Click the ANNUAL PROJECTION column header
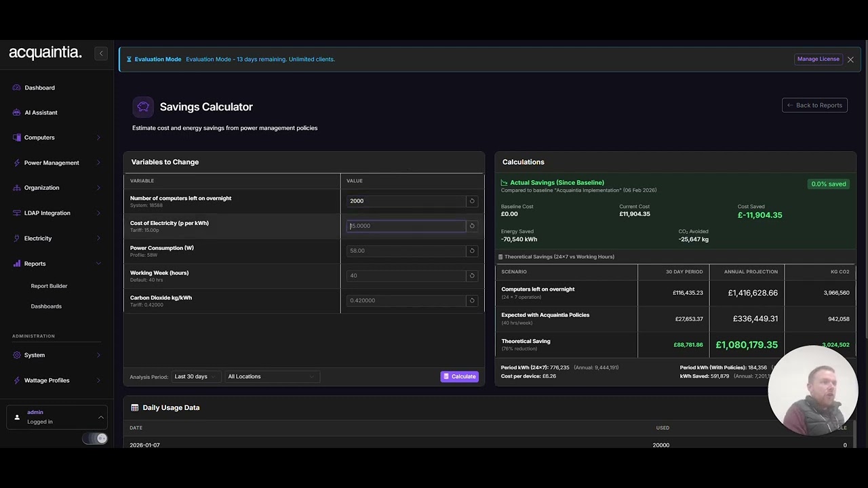The image size is (868, 488). coord(751,272)
